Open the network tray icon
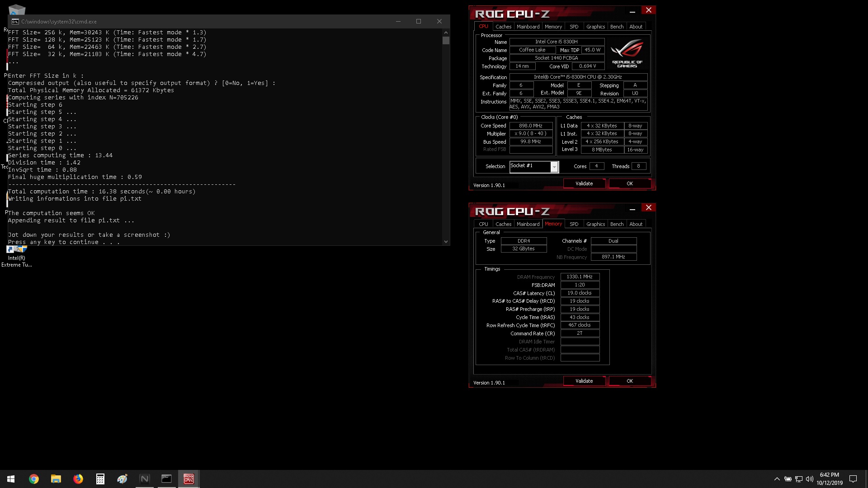This screenshot has height=488, width=868. [x=799, y=479]
